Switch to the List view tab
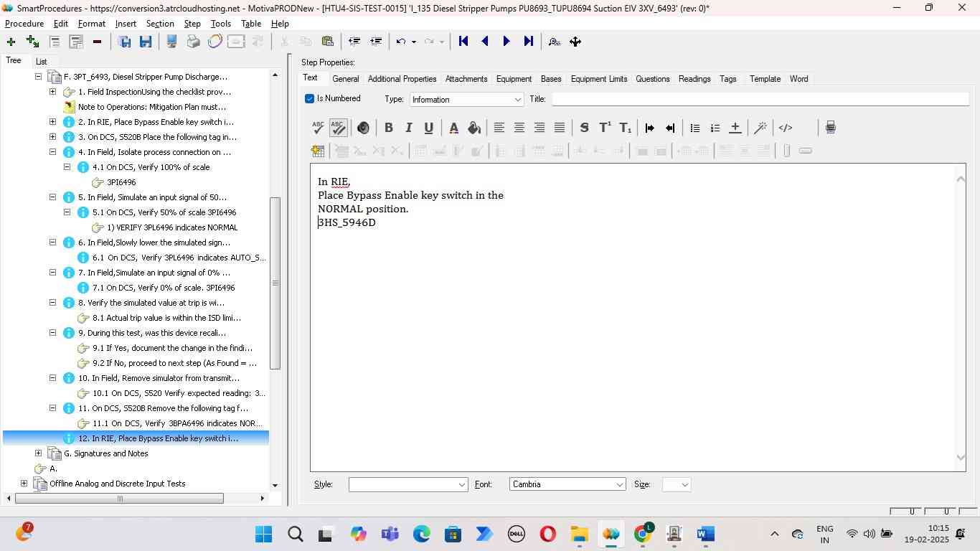The width and height of the screenshot is (980, 551). click(x=41, y=62)
